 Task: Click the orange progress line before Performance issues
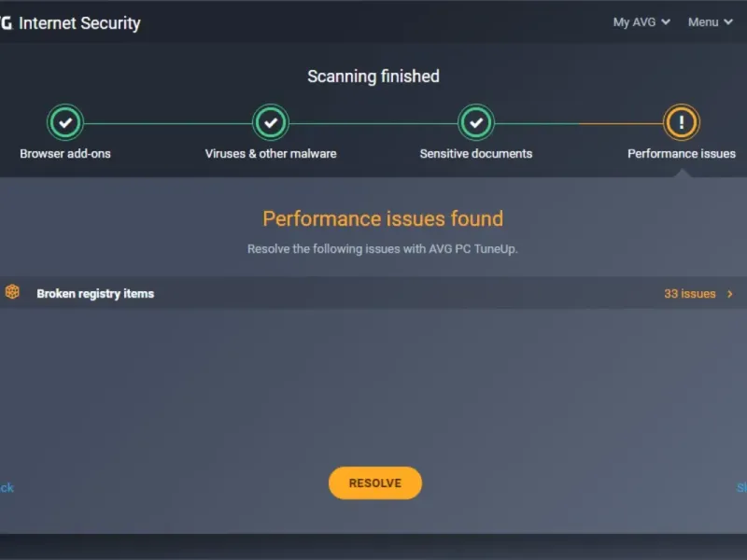(x=621, y=123)
